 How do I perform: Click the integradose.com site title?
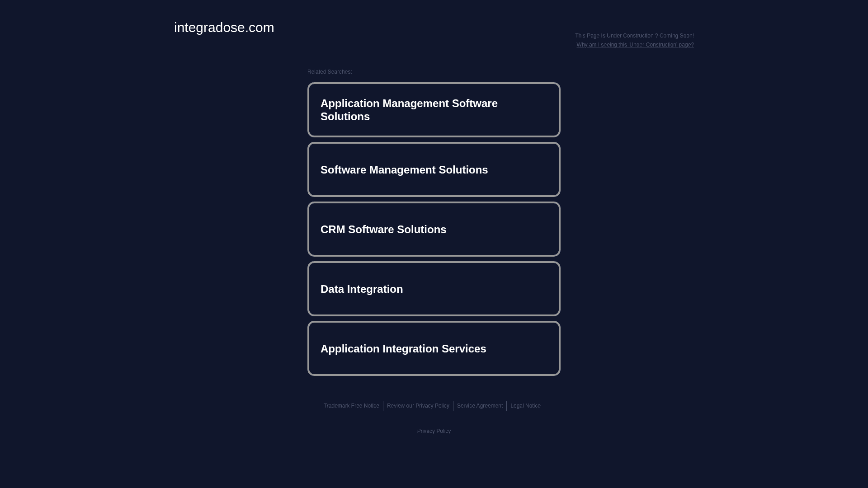tap(223, 28)
